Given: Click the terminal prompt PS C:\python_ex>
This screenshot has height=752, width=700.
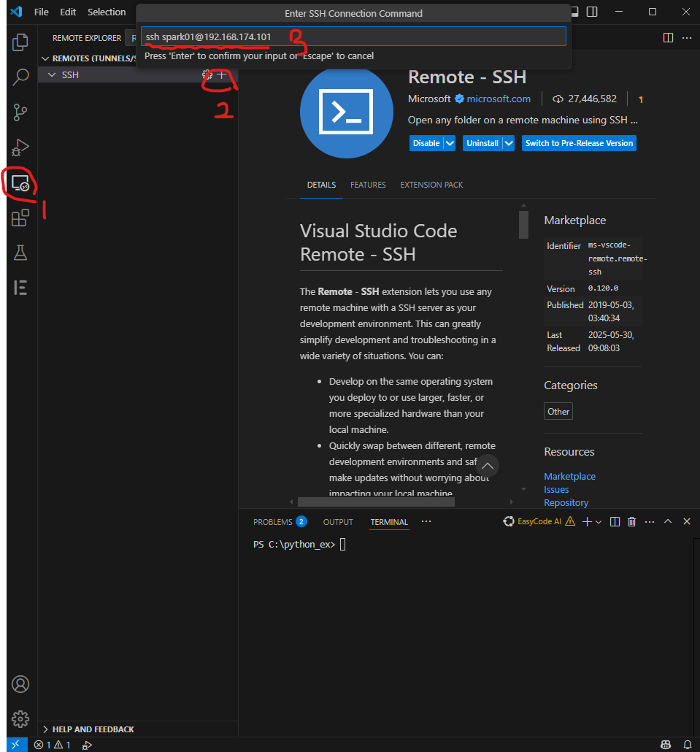Looking at the screenshot, I should [294, 545].
